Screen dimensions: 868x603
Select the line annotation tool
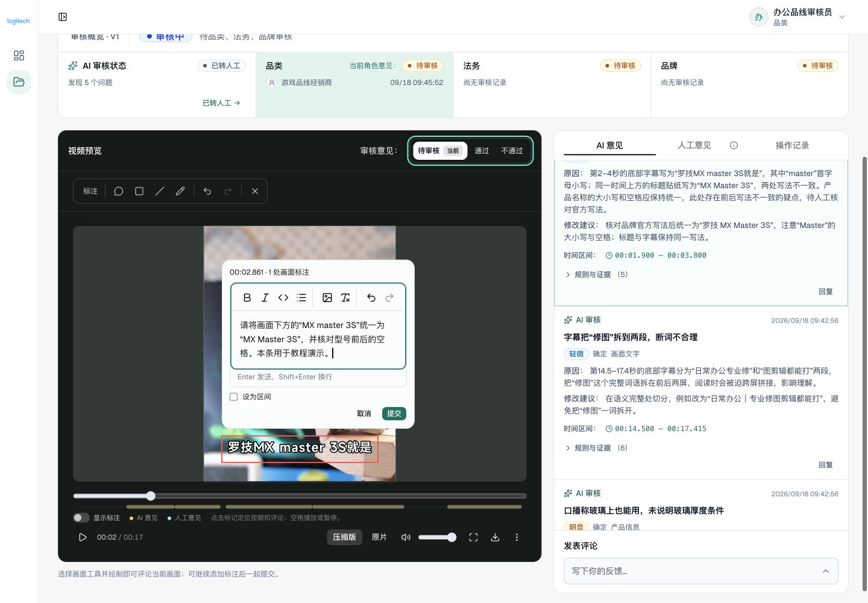(160, 191)
